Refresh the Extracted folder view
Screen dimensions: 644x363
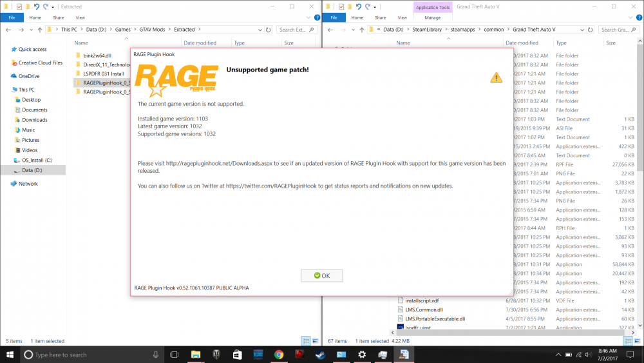coord(268,30)
